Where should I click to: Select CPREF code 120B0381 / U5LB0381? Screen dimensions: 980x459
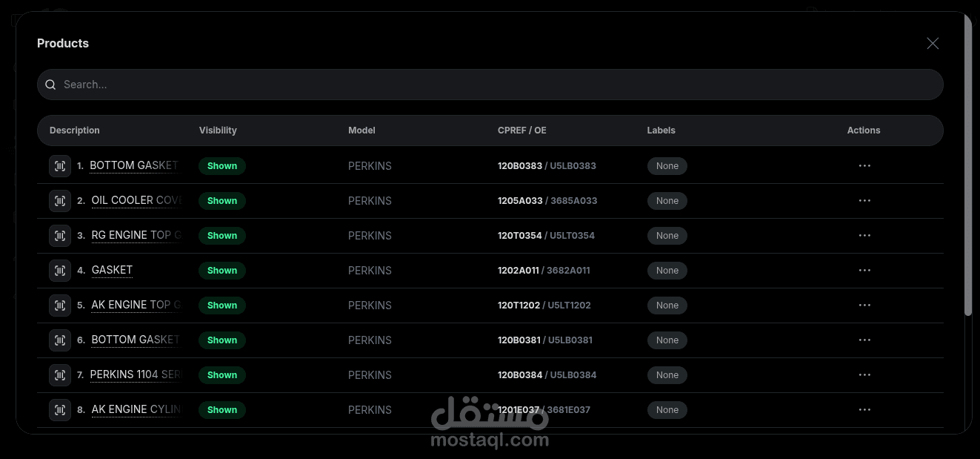tap(545, 340)
